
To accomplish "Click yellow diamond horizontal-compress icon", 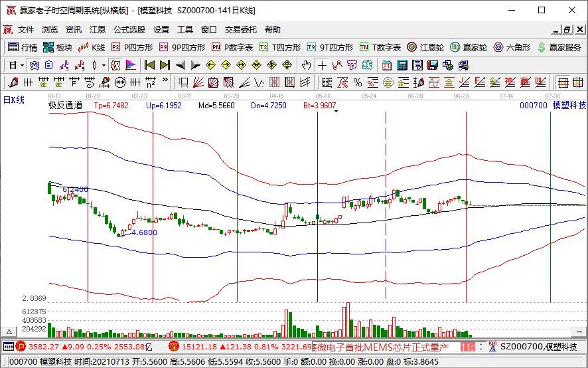I will (x=256, y=65).
